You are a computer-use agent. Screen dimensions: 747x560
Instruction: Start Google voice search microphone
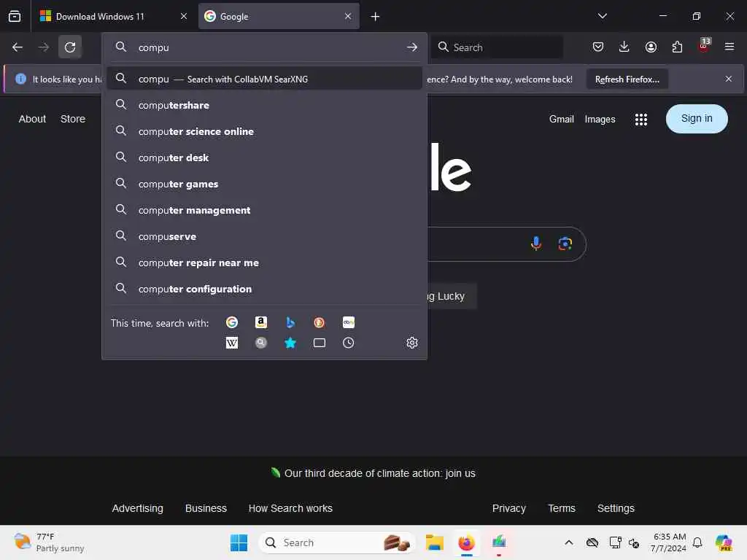[x=536, y=244]
